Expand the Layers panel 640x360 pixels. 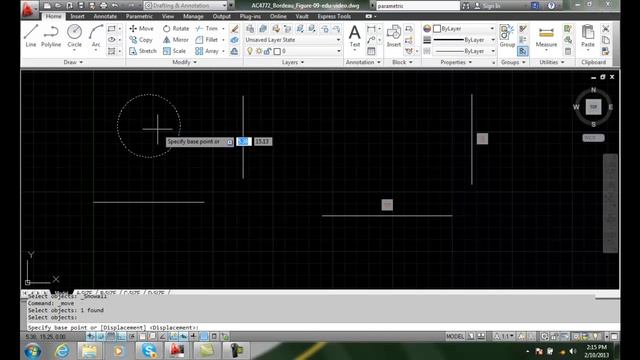click(x=293, y=62)
